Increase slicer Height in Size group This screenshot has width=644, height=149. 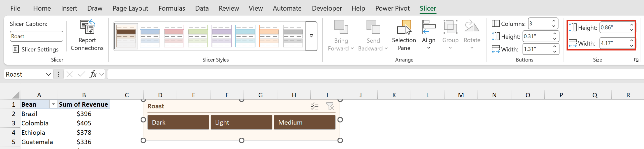coord(631,25)
